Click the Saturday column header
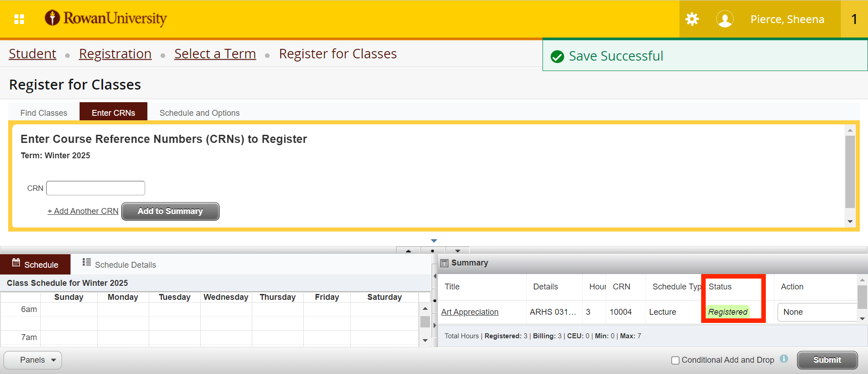868x374 pixels. [x=384, y=297]
